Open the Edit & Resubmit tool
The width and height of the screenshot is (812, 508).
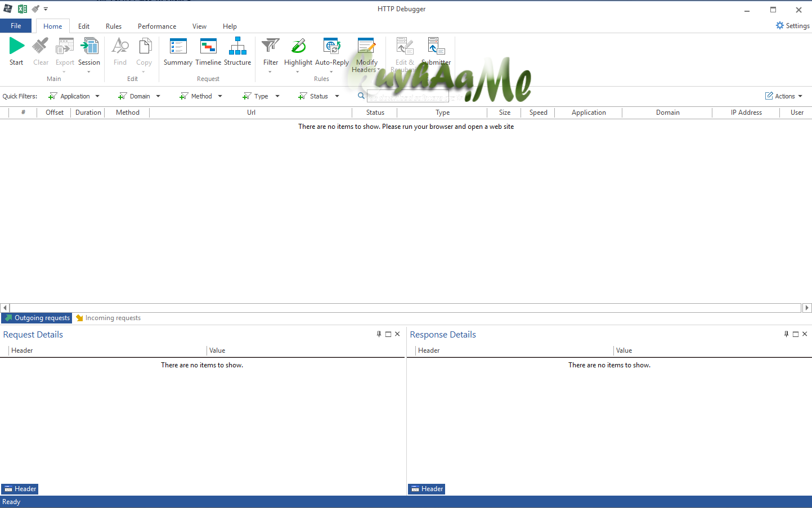pyautogui.click(x=405, y=55)
